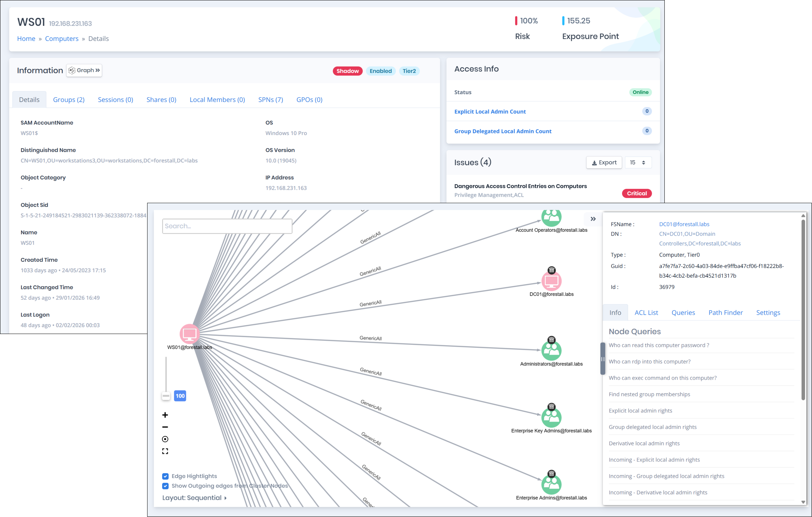Click the graph zoom out minus icon
The width and height of the screenshot is (812, 517).
coord(165,427)
